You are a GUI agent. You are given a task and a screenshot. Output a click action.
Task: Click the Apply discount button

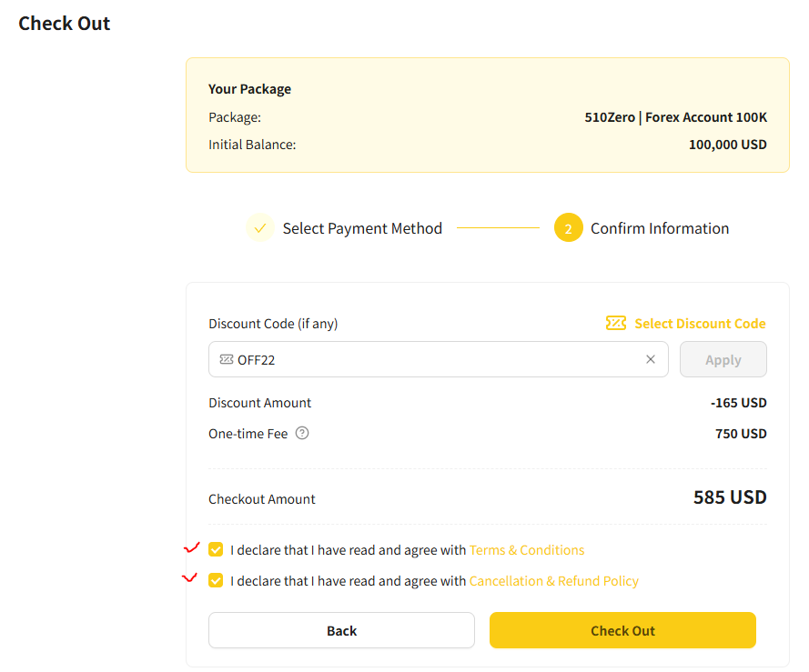pyautogui.click(x=723, y=359)
